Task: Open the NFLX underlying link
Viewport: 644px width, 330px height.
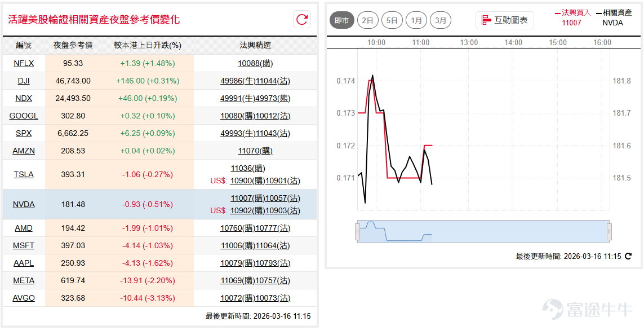Action: click(24, 63)
